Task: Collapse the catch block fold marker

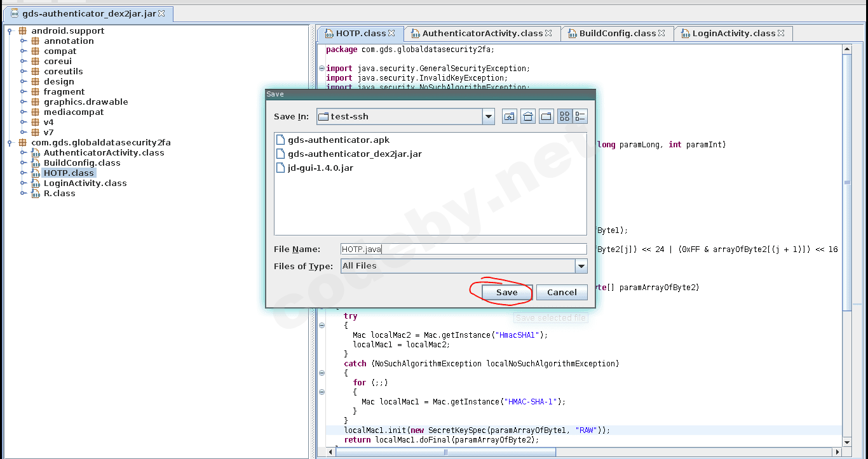Action: (x=322, y=373)
